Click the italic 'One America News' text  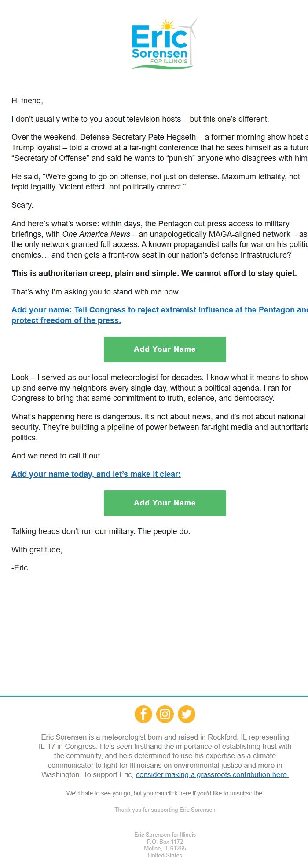96,234
